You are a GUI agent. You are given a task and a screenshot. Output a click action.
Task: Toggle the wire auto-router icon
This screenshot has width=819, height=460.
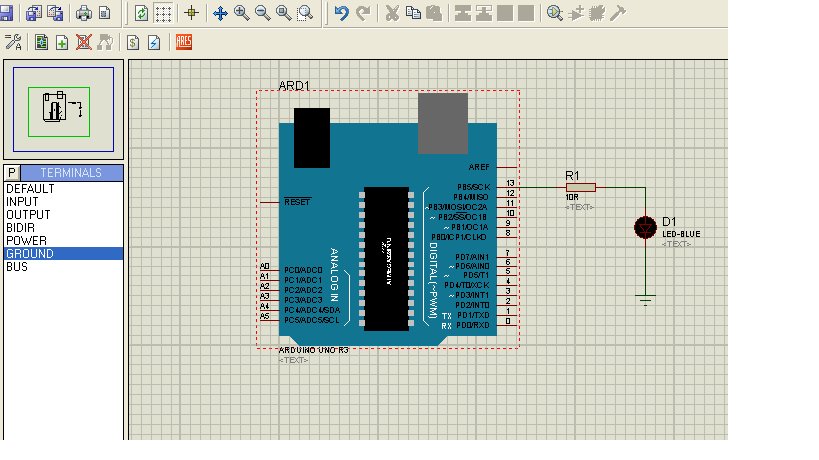13,42
